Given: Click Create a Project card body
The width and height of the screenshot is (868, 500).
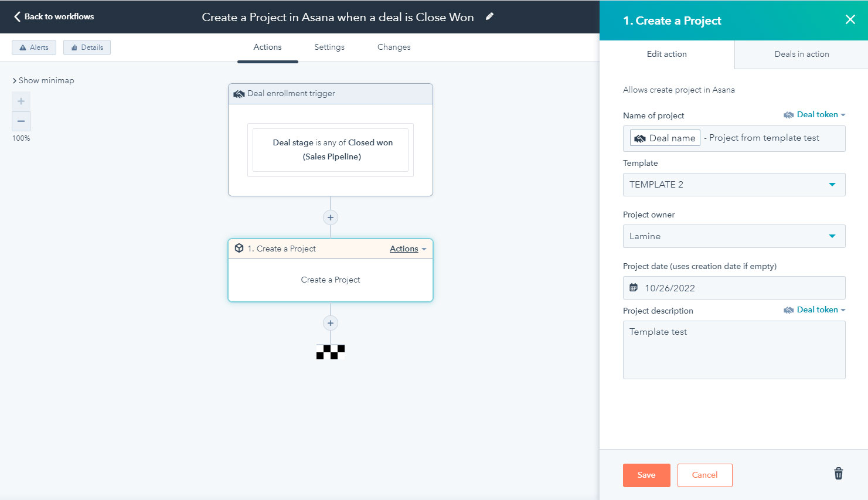Looking at the screenshot, I should [x=331, y=280].
